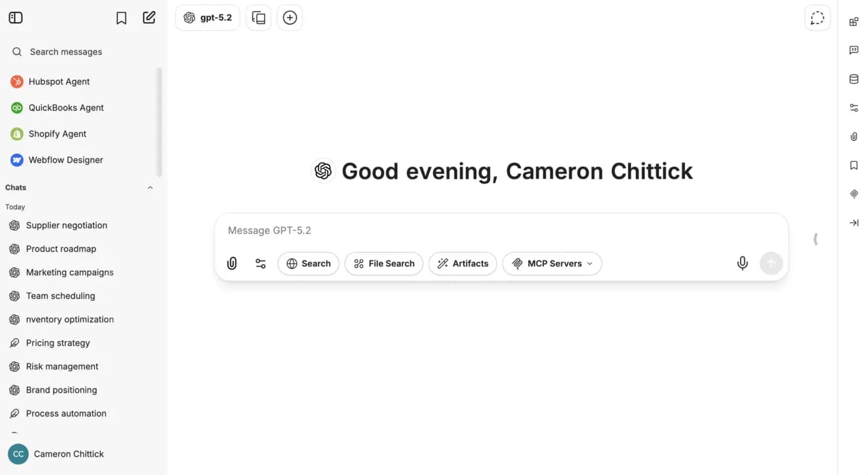Image resolution: width=868 pixels, height=475 pixels.
Task: Open the Hubspot Agent
Action: pyautogui.click(x=59, y=81)
